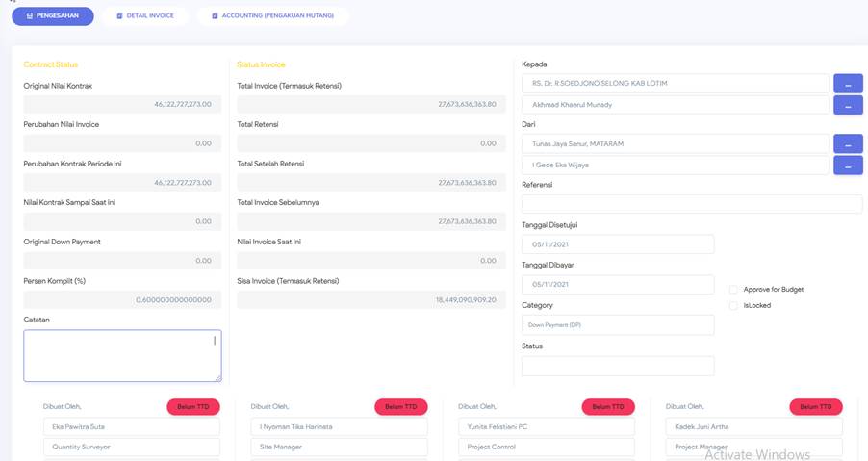868x461 pixels.
Task: Click the icon on Detail Invoice tab
Action: pyautogui.click(x=119, y=16)
